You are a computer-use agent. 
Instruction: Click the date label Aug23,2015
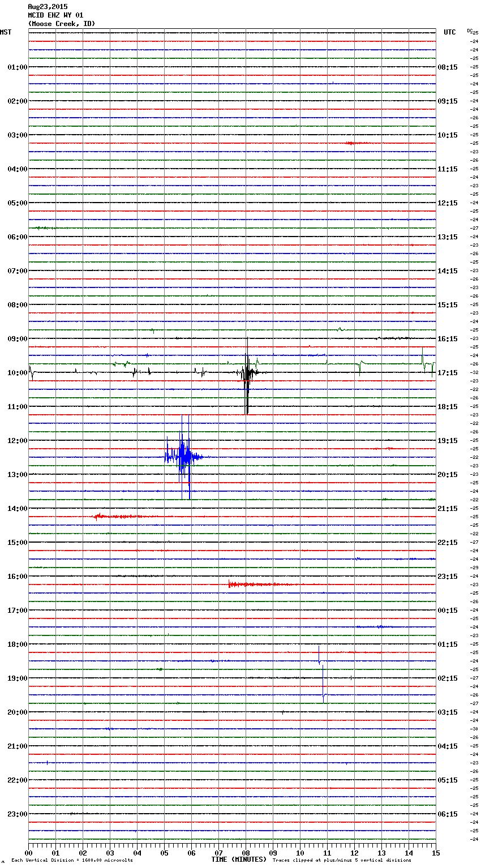(x=48, y=7)
